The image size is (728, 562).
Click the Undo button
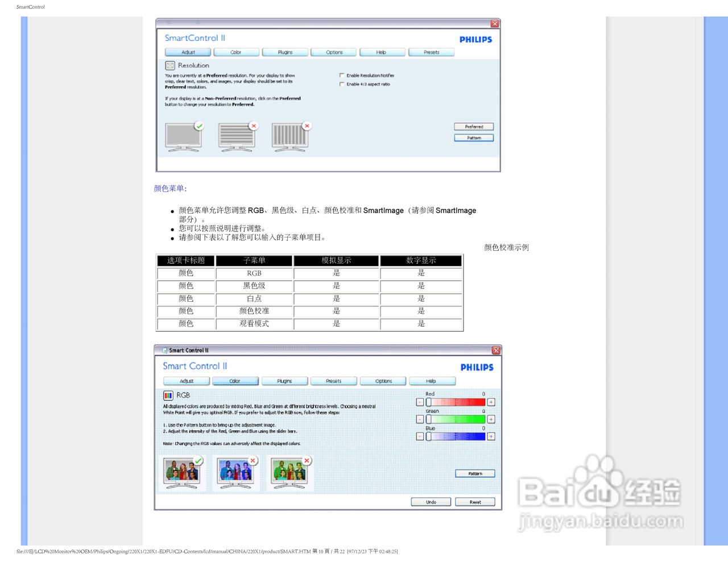[x=431, y=502]
